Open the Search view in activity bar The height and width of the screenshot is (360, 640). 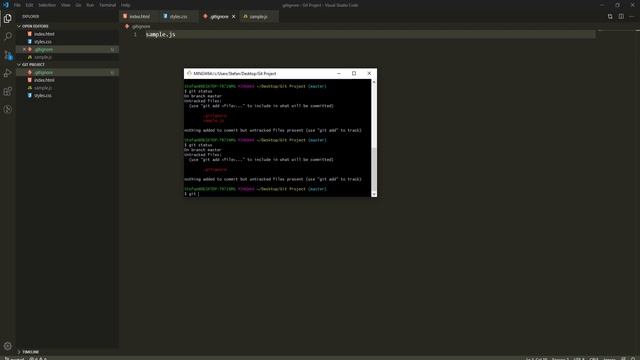point(7,37)
